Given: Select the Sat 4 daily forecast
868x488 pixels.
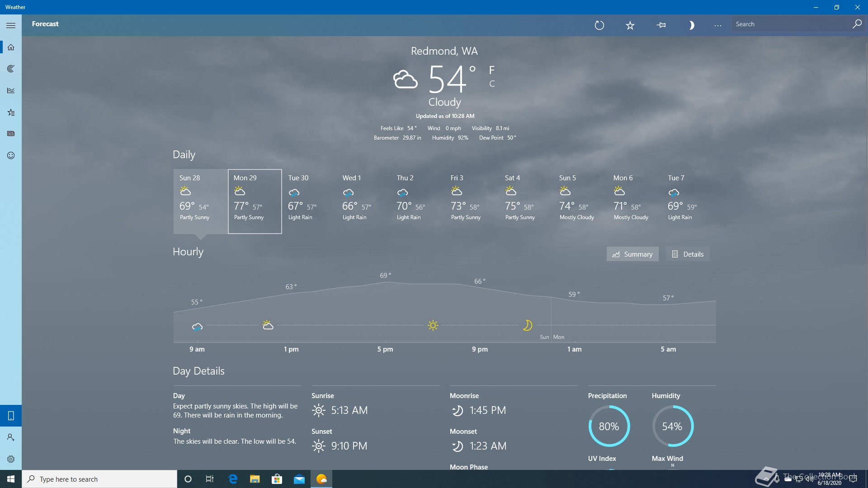Looking at the screenshot, I should click(526, 202).
